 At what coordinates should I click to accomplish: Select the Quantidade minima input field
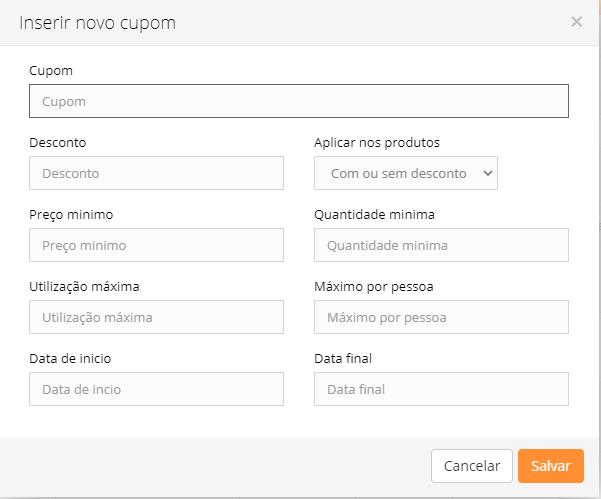(441, 245)
